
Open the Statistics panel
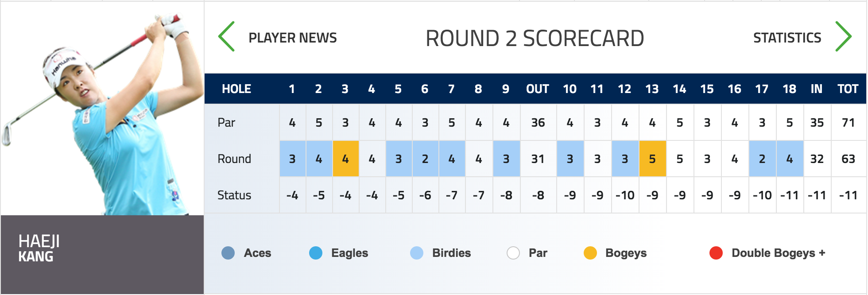787,38
